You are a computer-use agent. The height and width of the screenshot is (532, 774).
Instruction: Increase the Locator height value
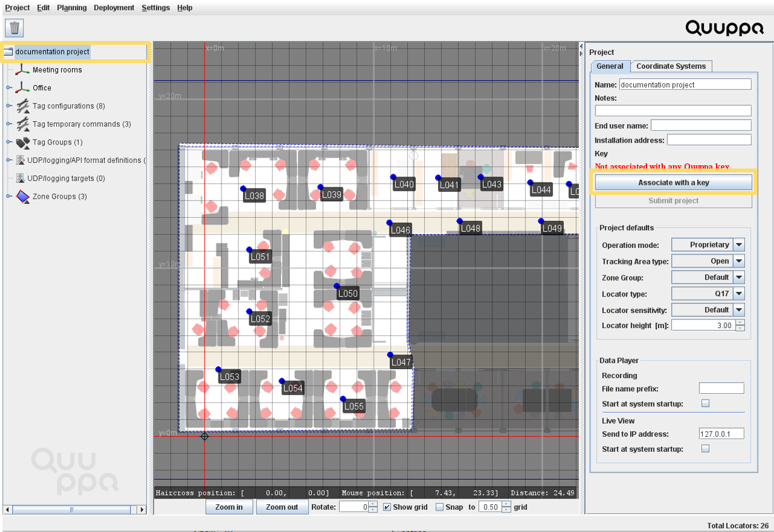pyautogui.click(x=741, y=323)
